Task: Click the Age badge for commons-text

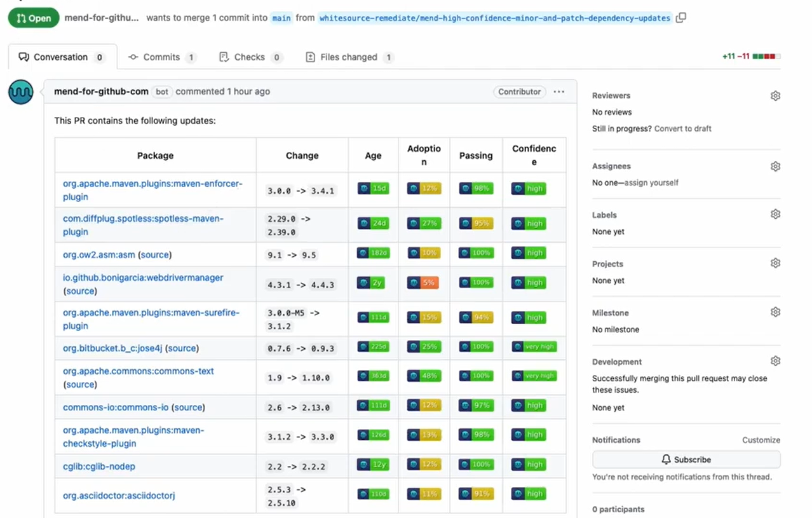Action: [x=373, y=376]
